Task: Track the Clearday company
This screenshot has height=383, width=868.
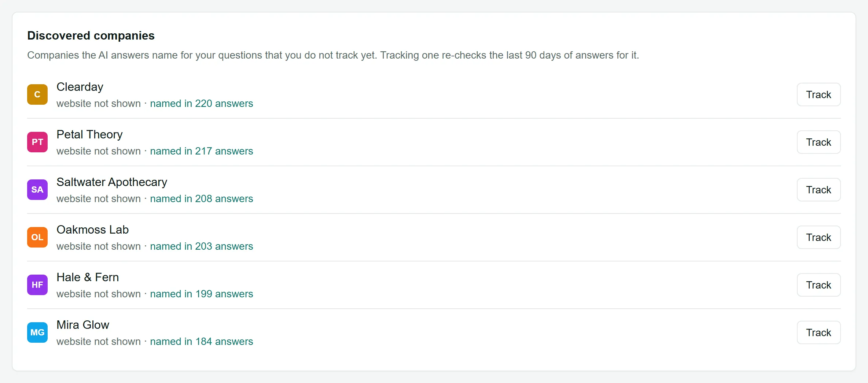Action: point(819,94)
